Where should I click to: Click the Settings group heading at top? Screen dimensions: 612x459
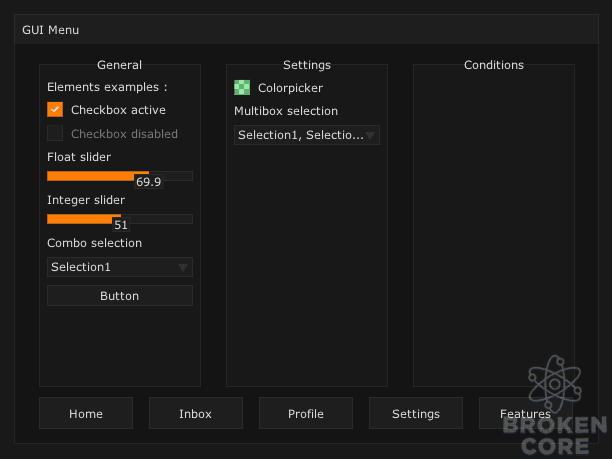307,65
